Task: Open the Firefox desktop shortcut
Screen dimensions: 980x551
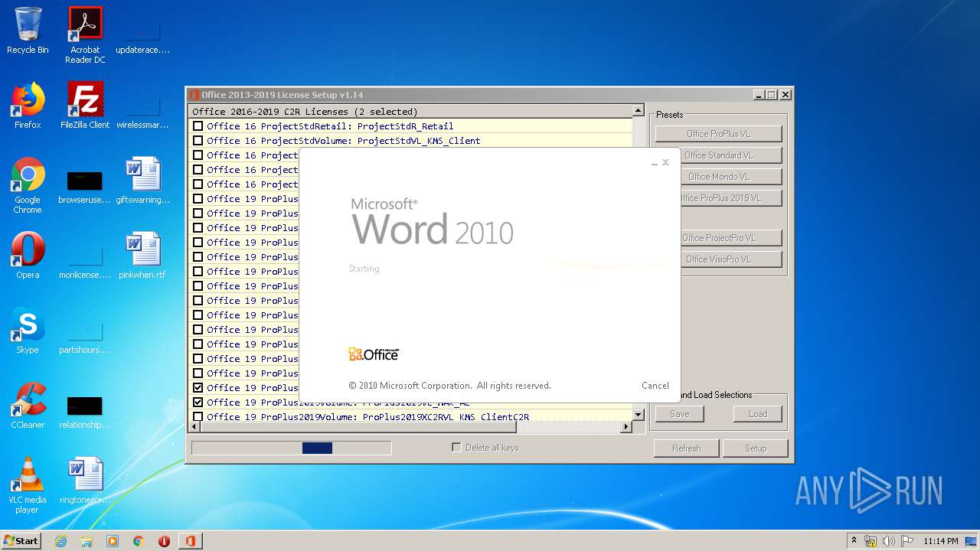Action: [28, 106]
